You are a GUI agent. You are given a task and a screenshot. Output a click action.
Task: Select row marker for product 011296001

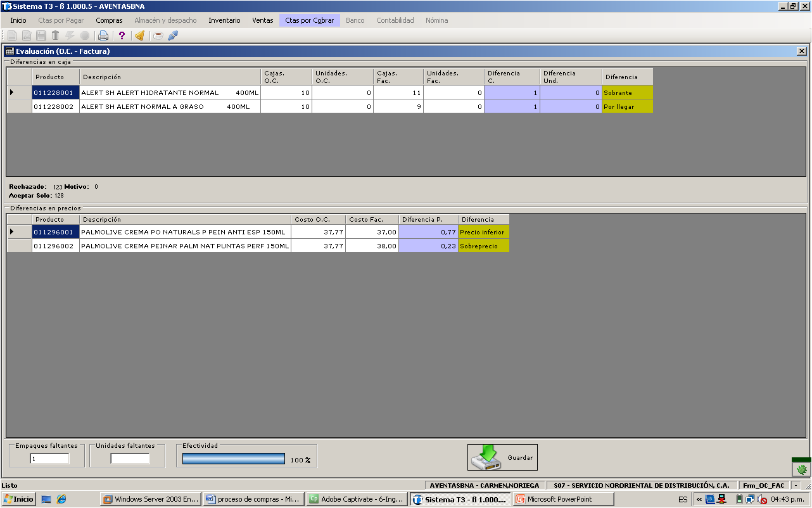point(19,232)
